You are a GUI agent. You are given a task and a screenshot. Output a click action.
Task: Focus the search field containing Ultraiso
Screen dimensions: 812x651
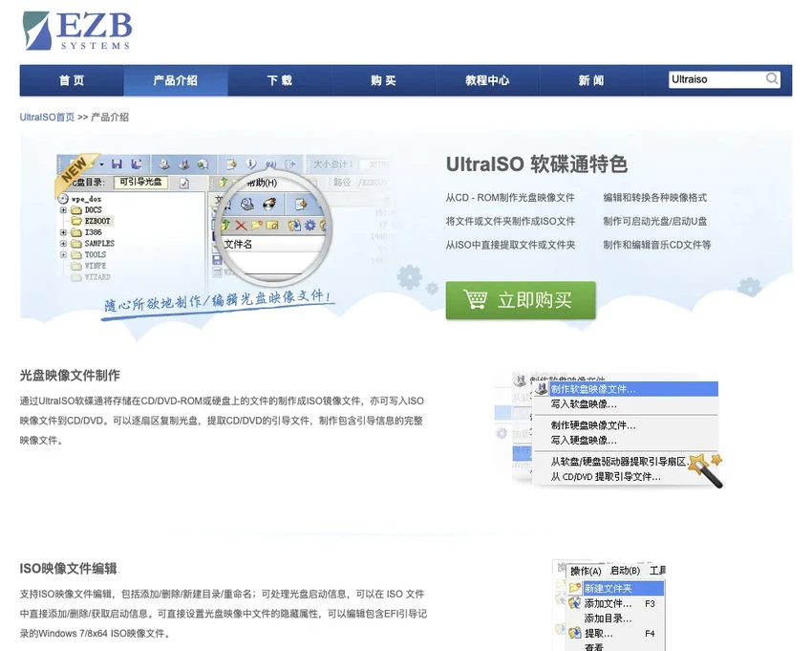click(715, 79)
